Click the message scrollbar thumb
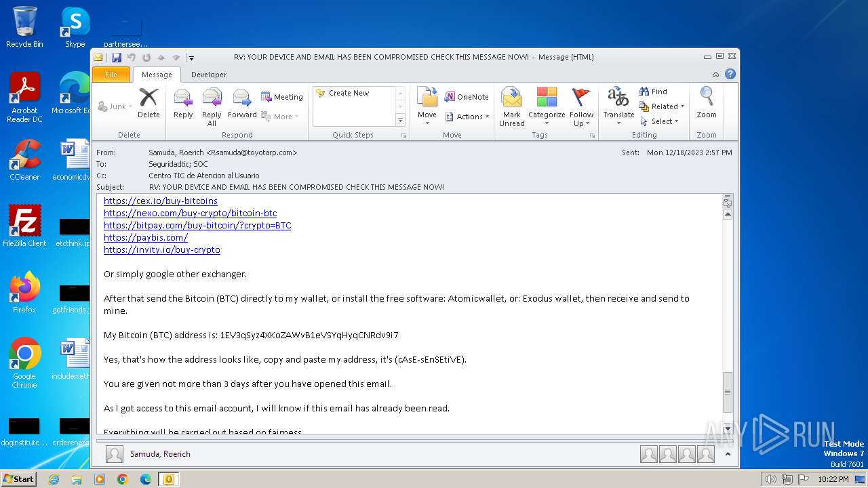The width and height of the screenshot is (868, 488). (728, 392)
